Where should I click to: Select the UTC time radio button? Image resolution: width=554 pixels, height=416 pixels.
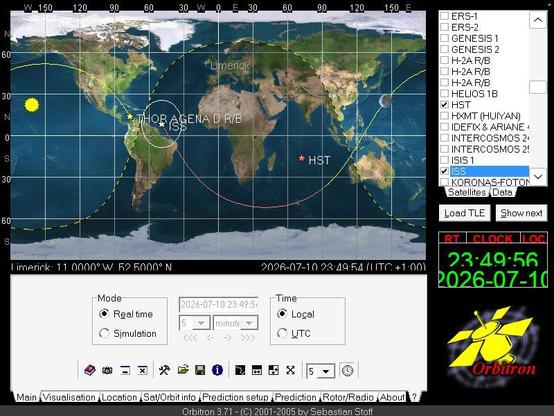pyautogui.click(x=282, y=333)
